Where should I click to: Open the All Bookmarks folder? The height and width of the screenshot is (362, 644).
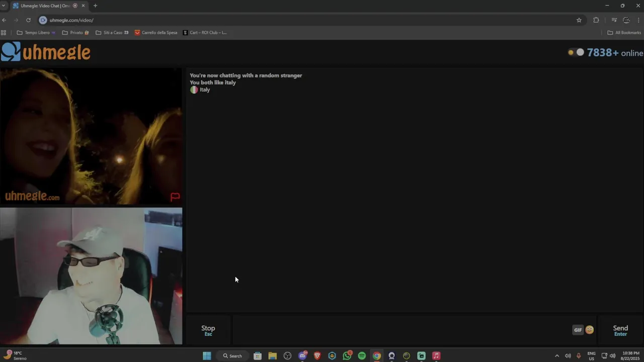pos(624,33)
